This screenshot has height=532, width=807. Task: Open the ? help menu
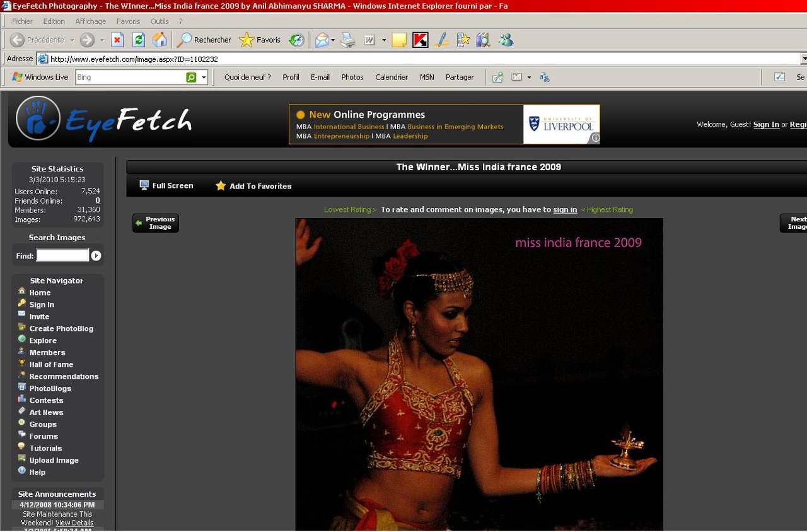click(180, 21)
